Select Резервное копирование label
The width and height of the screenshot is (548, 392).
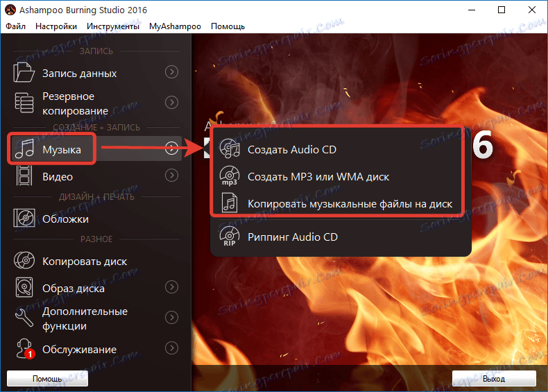pyautogui.click(x=75, y=103)
